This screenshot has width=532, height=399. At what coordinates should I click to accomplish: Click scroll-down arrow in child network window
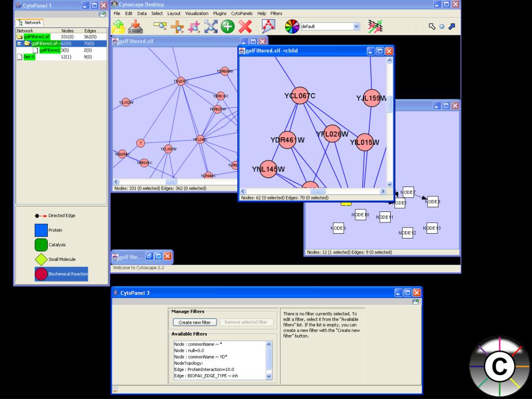390,184
